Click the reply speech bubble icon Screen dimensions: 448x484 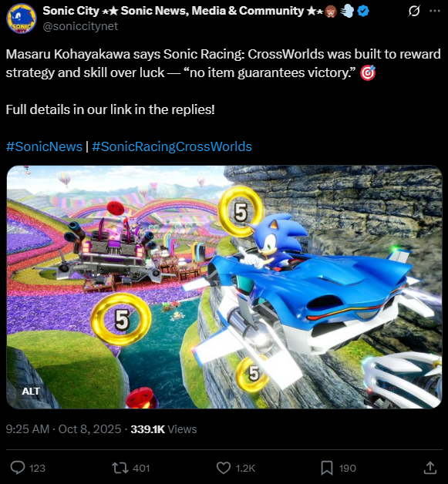tap(18, 468)
